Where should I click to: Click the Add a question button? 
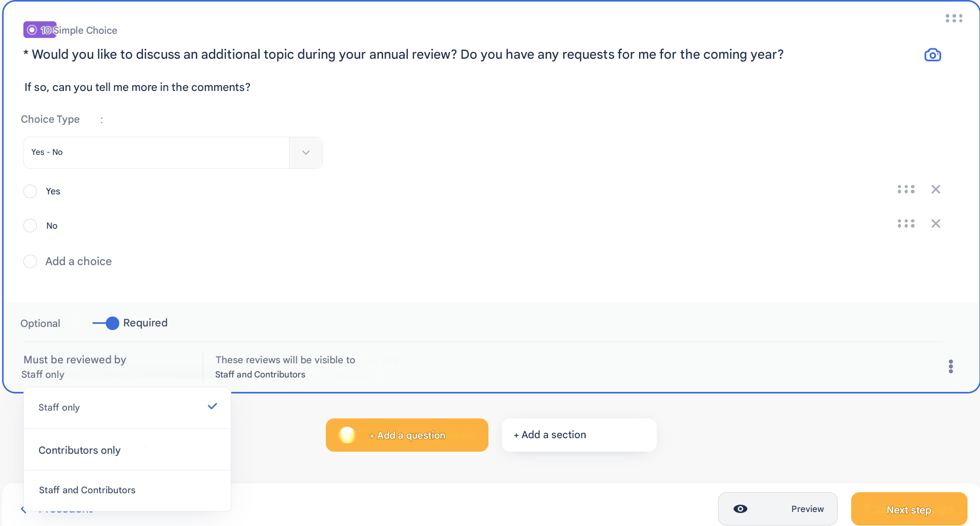click(x=407, y=435)
